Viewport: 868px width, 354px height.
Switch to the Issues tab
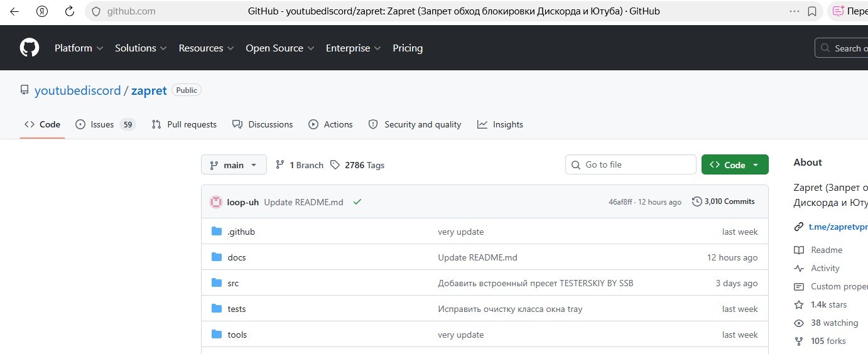[105, 124]
